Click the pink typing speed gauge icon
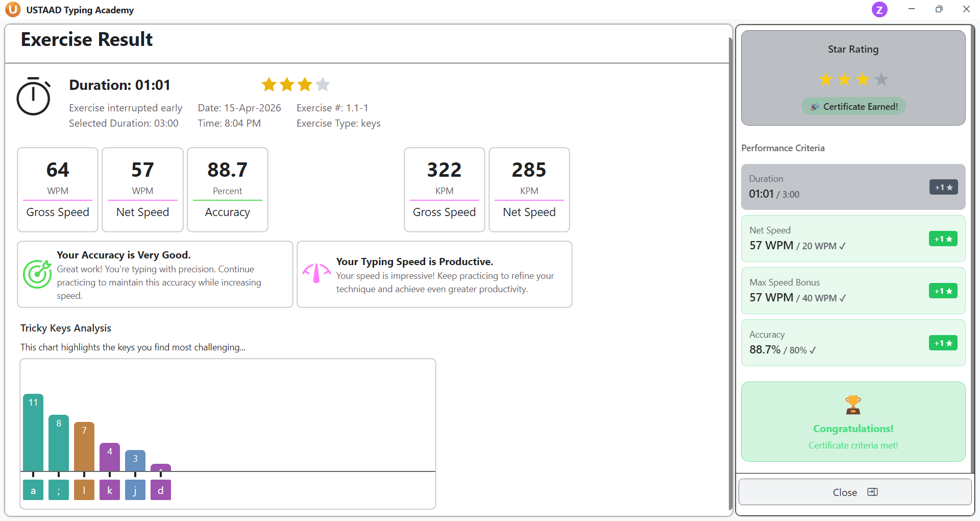The width and height of the screenshot is (980, 521). point(316,273)
